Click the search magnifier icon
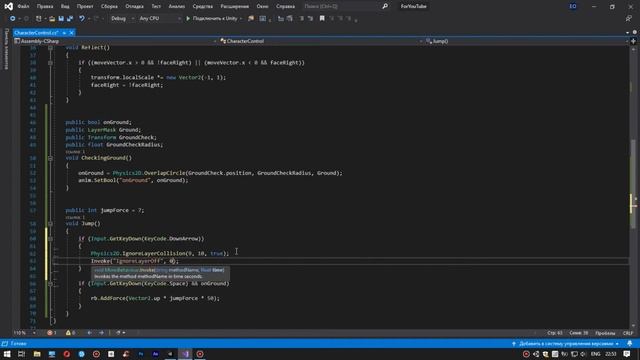Screen dimensions: 640x360 [x=385, y=7]
